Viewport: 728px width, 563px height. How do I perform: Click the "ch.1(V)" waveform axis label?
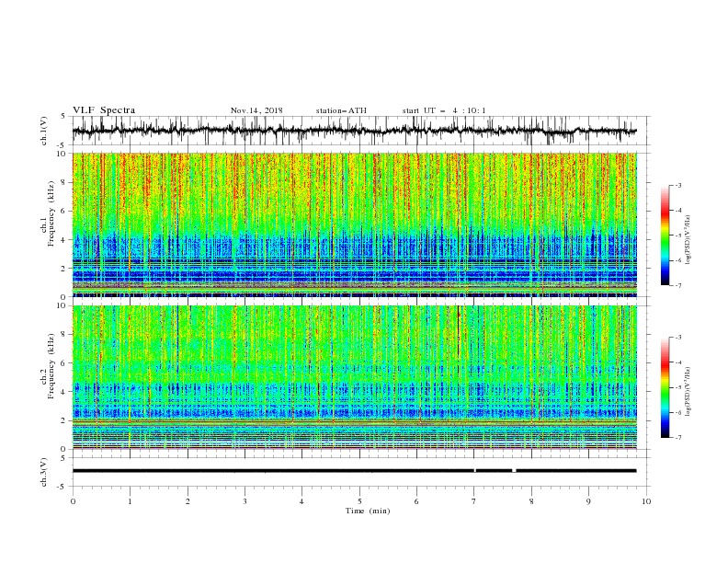pos(44,131)
